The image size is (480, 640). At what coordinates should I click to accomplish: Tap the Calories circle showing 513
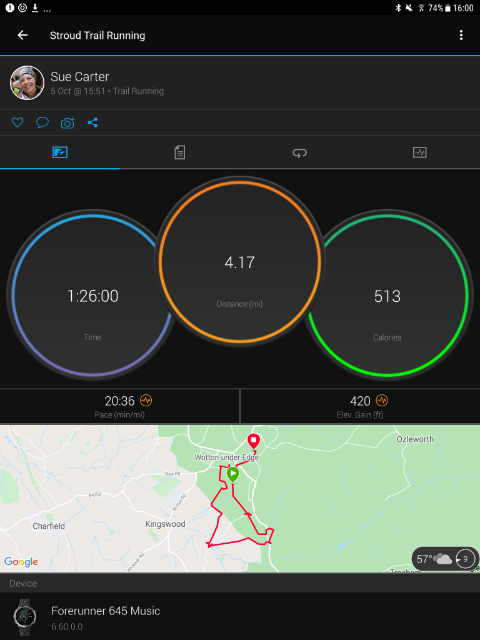[387, 295]
